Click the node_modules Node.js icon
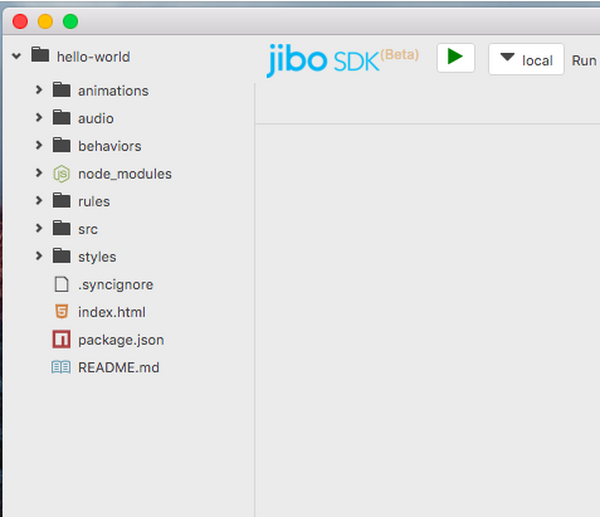 click(62, 173)
